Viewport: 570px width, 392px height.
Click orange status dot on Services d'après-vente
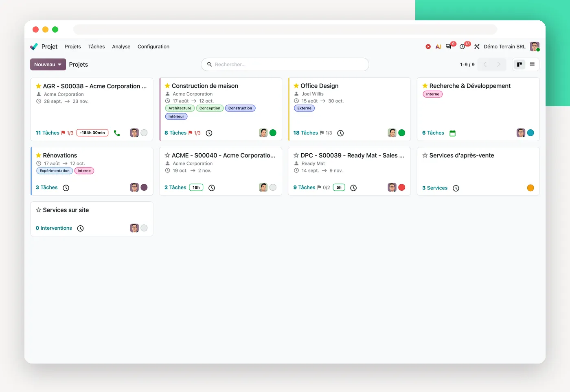pos(531,188)
